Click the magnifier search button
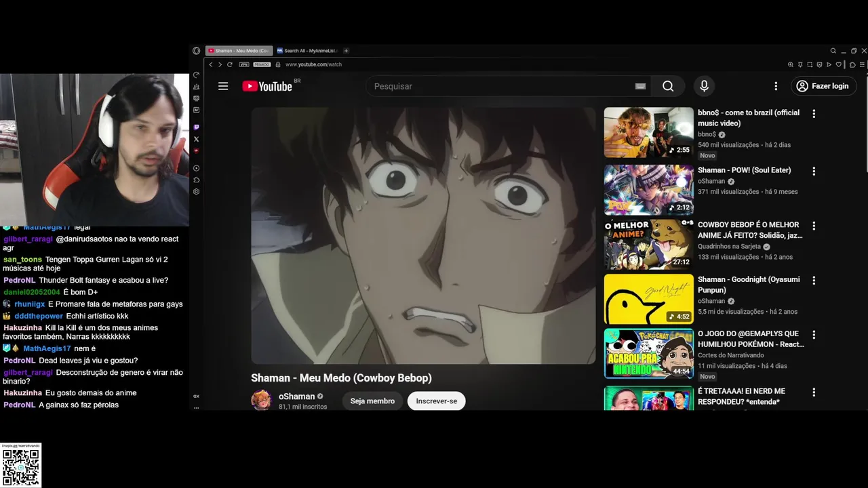The height and width of the screenshot is (488, 868). click(x=668, y=86)
